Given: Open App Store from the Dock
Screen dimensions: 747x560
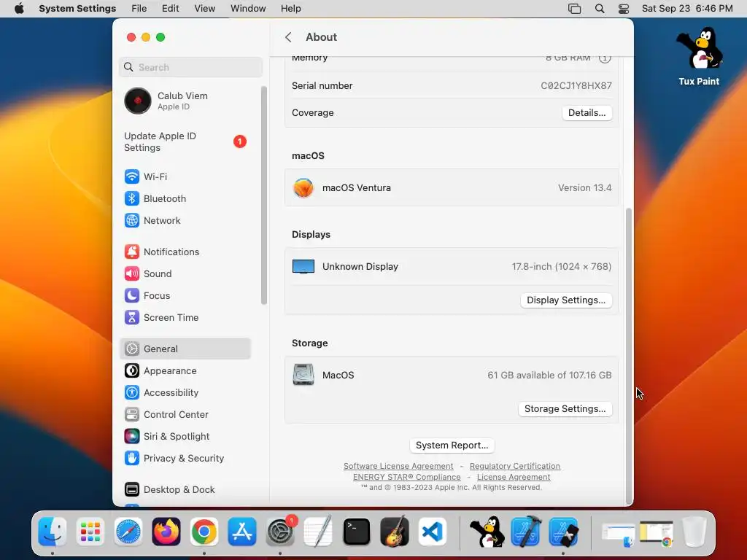Looking at the screenshot, I should coord(242,532).
